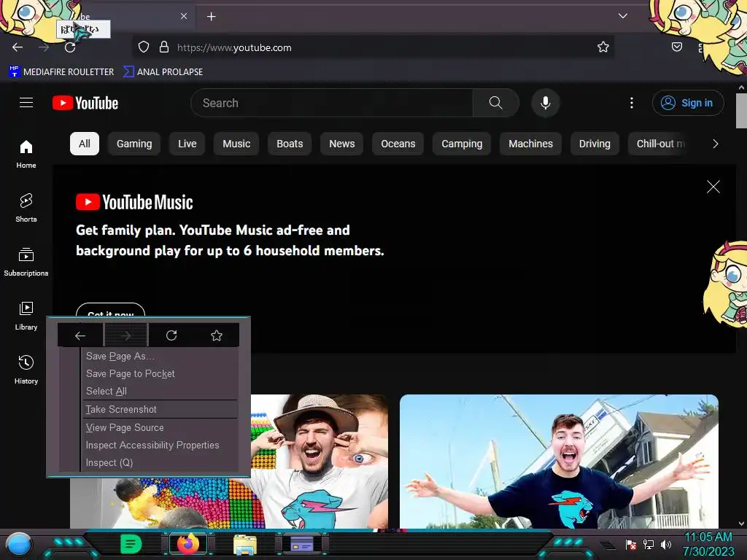Select the Machines category chip

pos(531,144)
